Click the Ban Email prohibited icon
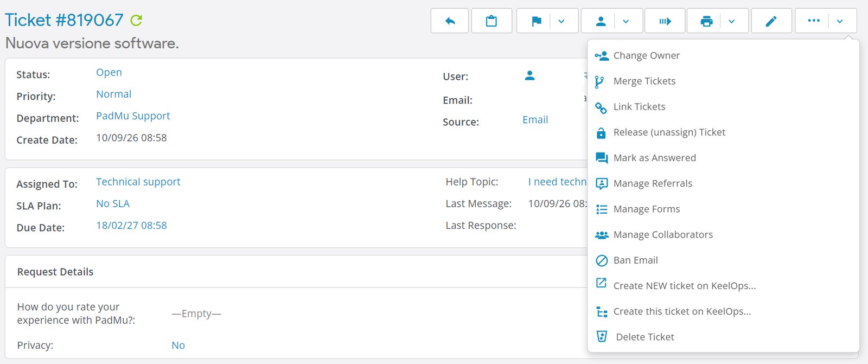The height and width of the screenshot is (364, 868). pyautogui.click(x=602, y=260)
